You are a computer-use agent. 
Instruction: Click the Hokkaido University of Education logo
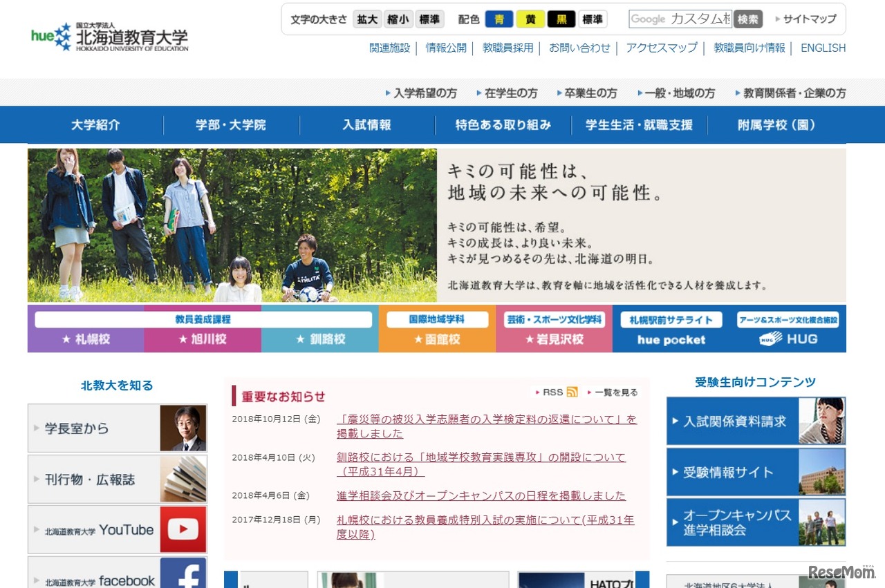[109, 37]
